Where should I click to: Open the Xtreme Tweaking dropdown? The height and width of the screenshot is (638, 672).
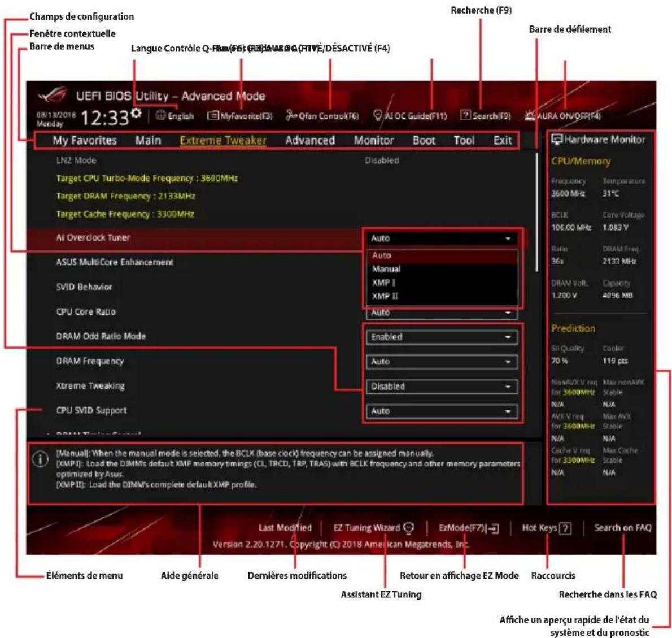tap(442, 387)
